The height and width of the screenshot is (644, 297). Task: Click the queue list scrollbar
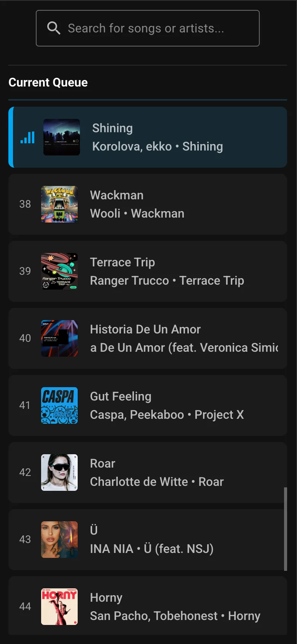(285, 529)
